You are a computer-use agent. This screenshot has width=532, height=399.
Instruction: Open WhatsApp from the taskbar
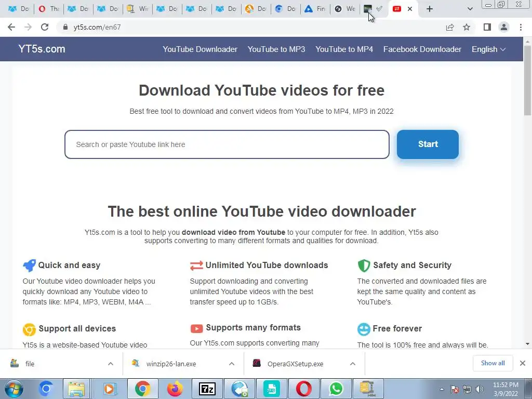[336, 389]
